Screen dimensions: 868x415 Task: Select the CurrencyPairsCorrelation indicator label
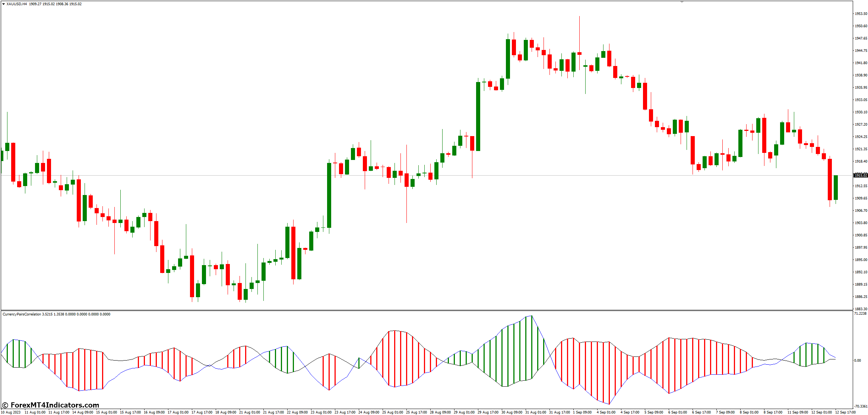point(22,314)
